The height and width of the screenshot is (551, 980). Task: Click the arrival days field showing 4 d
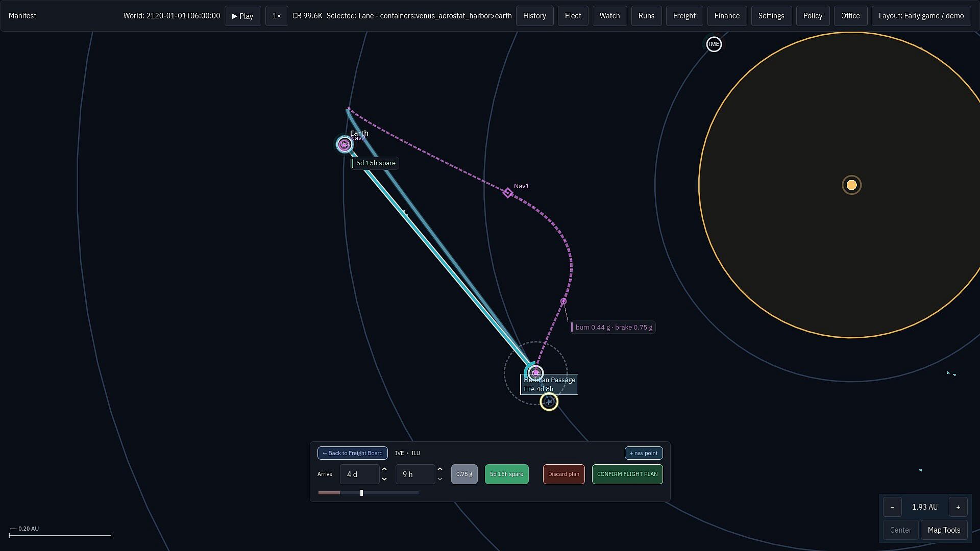point(359,474)
